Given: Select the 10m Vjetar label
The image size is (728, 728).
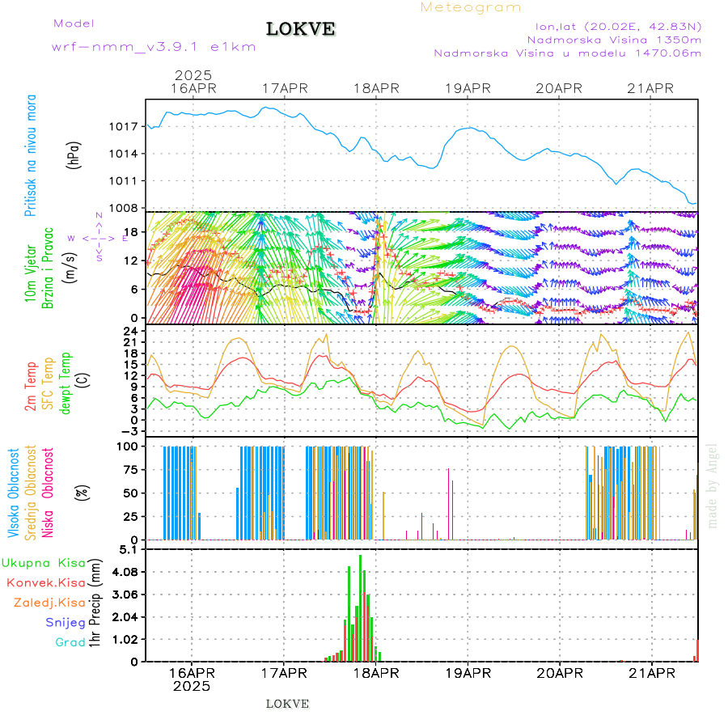Looking at the screenshot, I should coord(30,273).
